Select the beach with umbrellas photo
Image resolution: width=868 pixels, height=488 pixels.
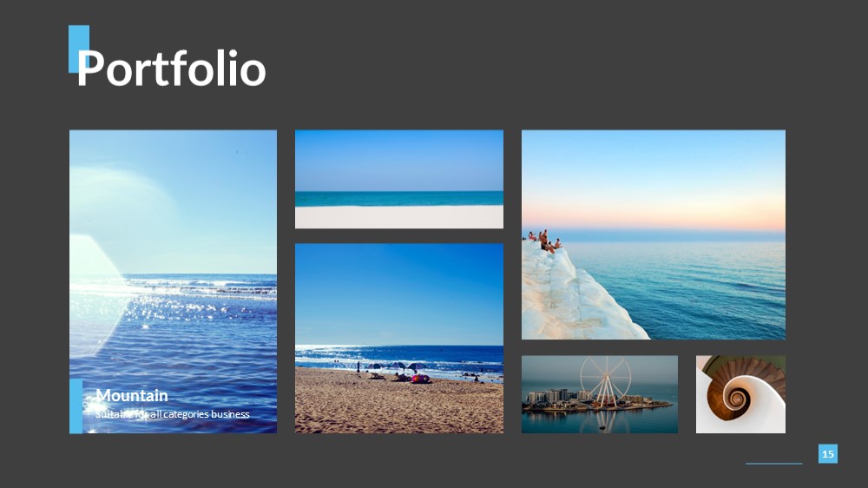point(399,339)
